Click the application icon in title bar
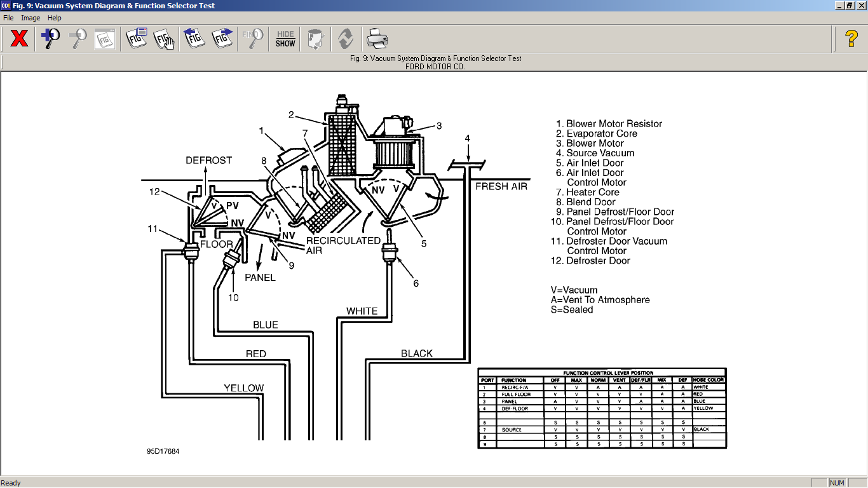Viewport: 868px width, 488px height. [6, 6]
